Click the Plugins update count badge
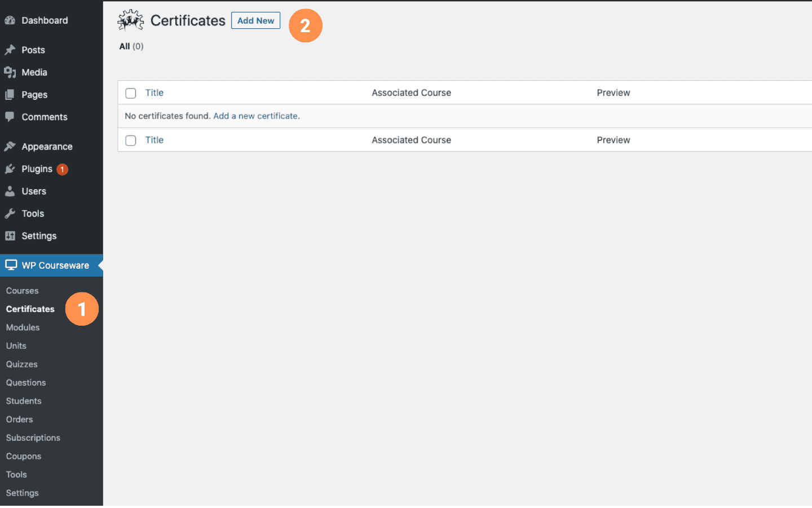 [62, 169]
